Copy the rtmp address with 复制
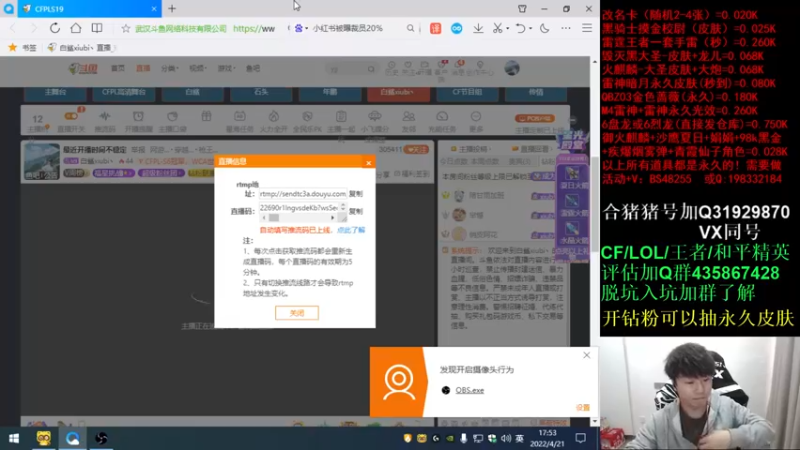Viewport: 800px width, 450px height. (356, 194)
